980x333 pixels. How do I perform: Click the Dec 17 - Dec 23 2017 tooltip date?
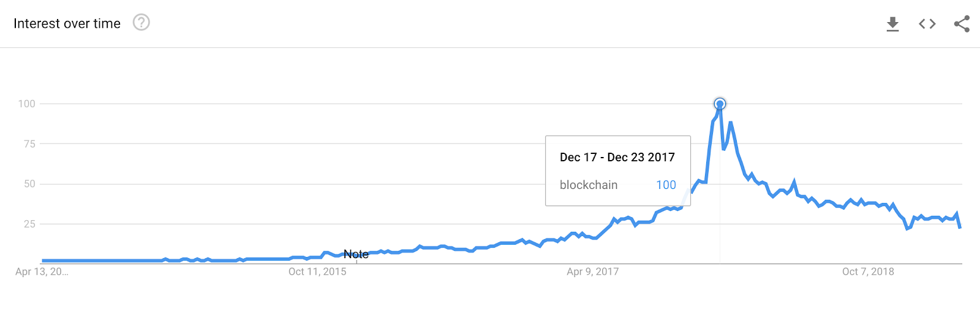[x=617, y=157]
